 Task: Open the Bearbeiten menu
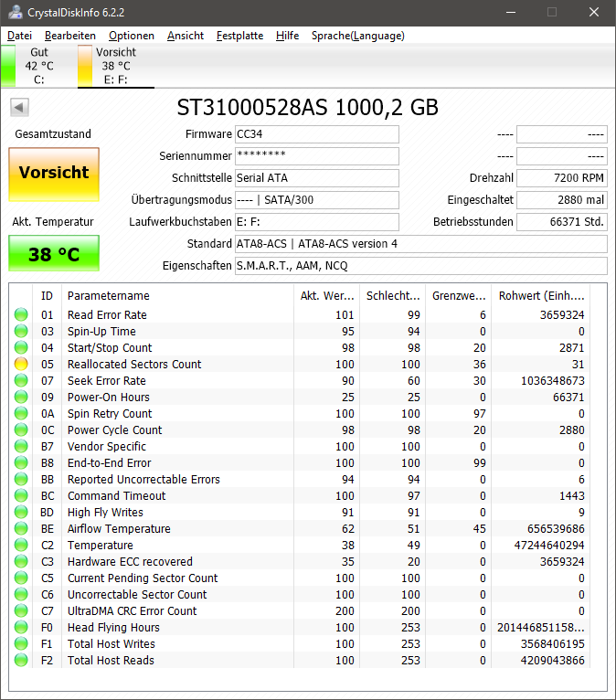pyautogui.click(x=70, y=36)
